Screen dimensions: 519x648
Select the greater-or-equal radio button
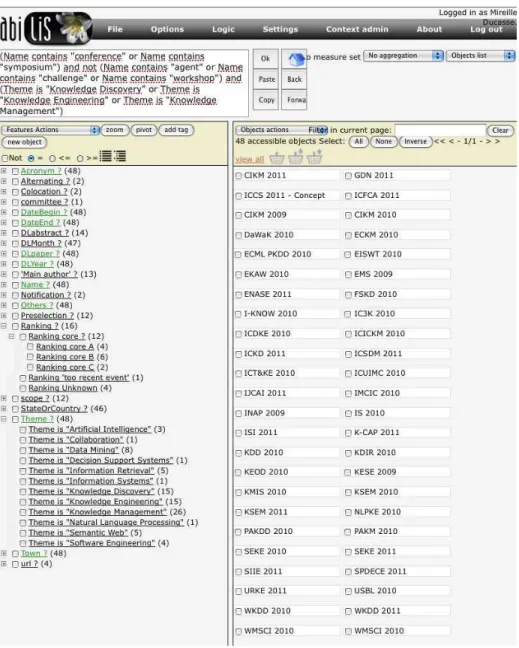[80, 158]
